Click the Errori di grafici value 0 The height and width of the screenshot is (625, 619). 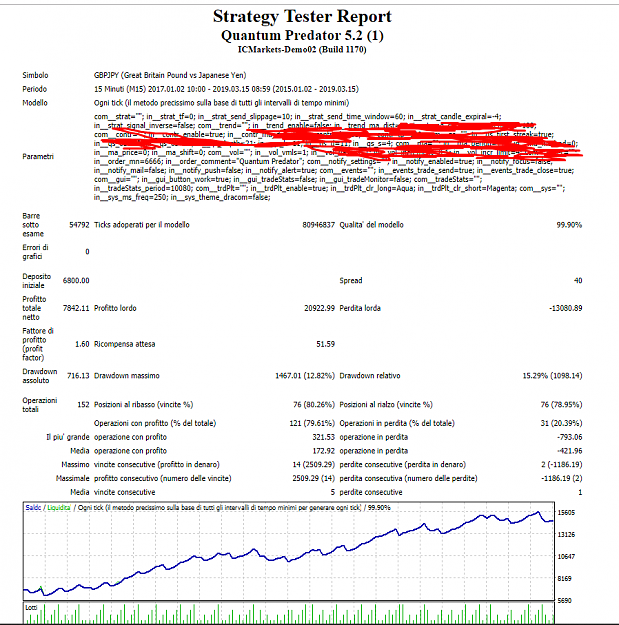point(87,252)
